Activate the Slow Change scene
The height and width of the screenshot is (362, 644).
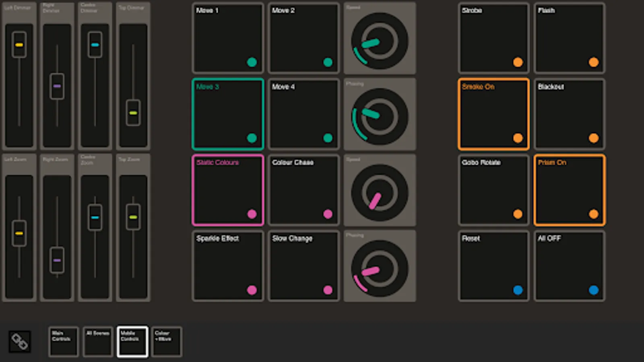point(303,266)
